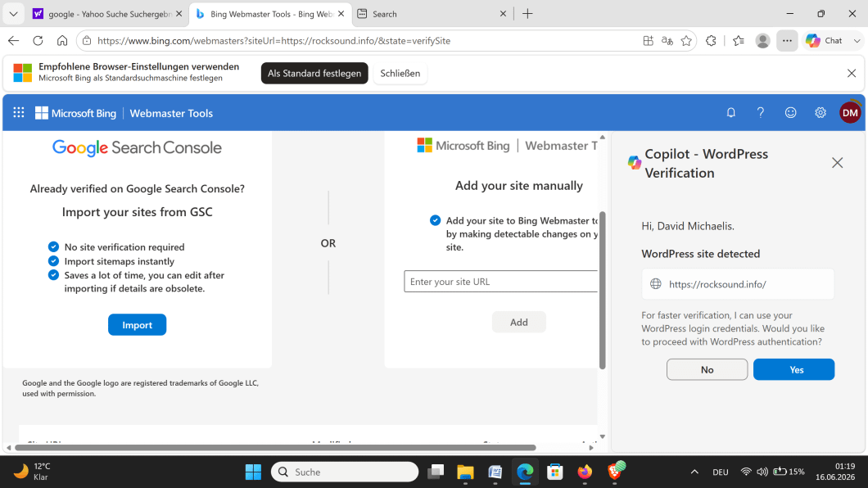Go back to the previous page

(x=14, y=40)
